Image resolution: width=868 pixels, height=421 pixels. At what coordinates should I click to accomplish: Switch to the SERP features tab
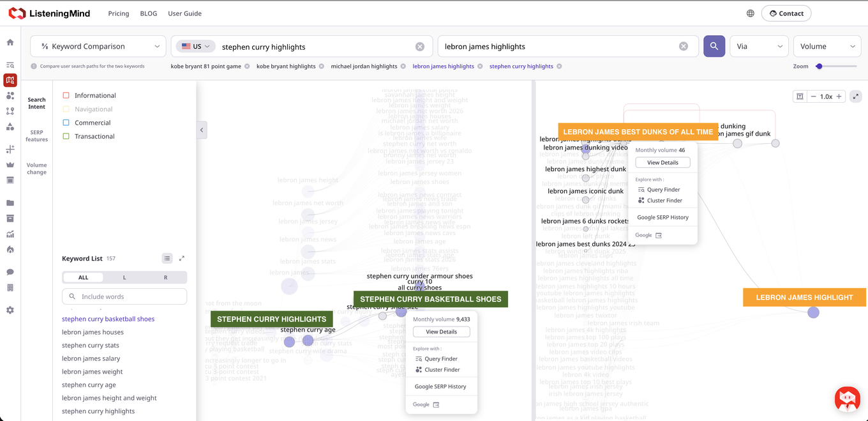36,135
